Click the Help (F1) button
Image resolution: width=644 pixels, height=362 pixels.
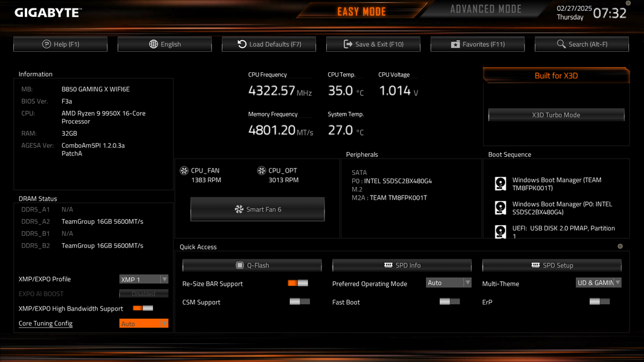click(60, 44)
